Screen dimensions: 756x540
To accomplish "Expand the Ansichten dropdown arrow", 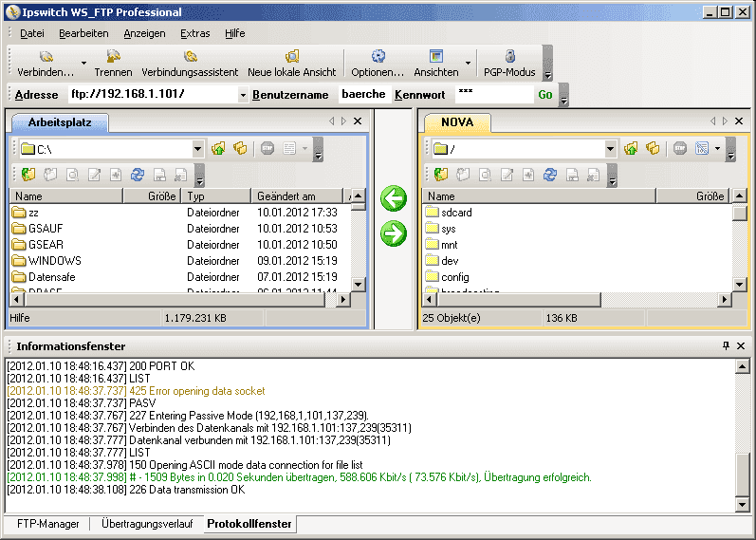I will (x=468, y=63).
